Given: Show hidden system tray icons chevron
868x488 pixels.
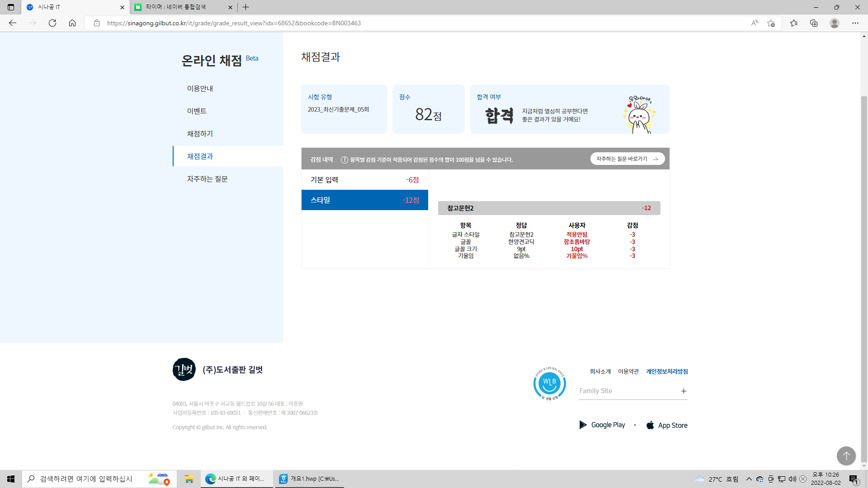Looking at the screenshot, I should coord(749,479).
